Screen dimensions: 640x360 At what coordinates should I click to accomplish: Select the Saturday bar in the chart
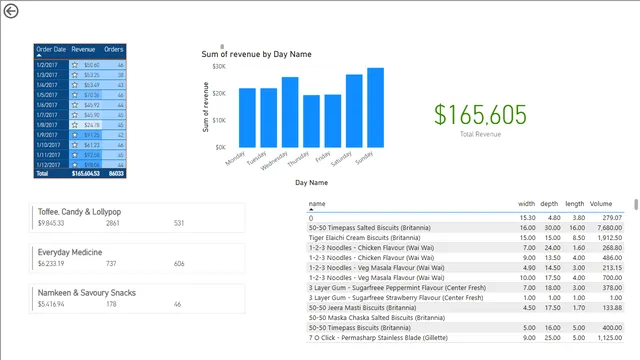[x=354, y=111]
